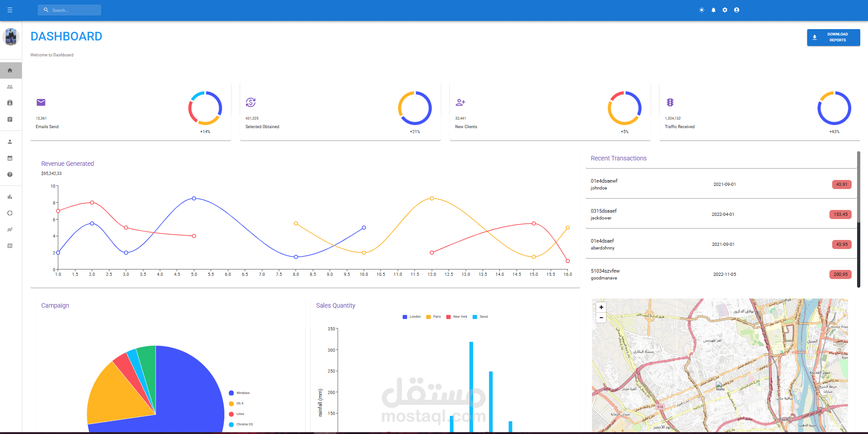Toggle light mode with the sun icon
The width and height of the screenshot is (868, 434).
click(x=702, y=10)
